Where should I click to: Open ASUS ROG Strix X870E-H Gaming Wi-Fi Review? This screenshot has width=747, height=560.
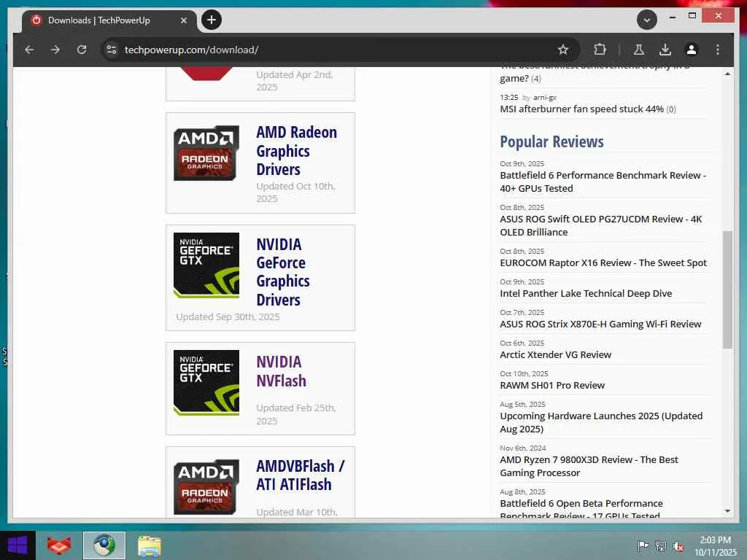600,324
